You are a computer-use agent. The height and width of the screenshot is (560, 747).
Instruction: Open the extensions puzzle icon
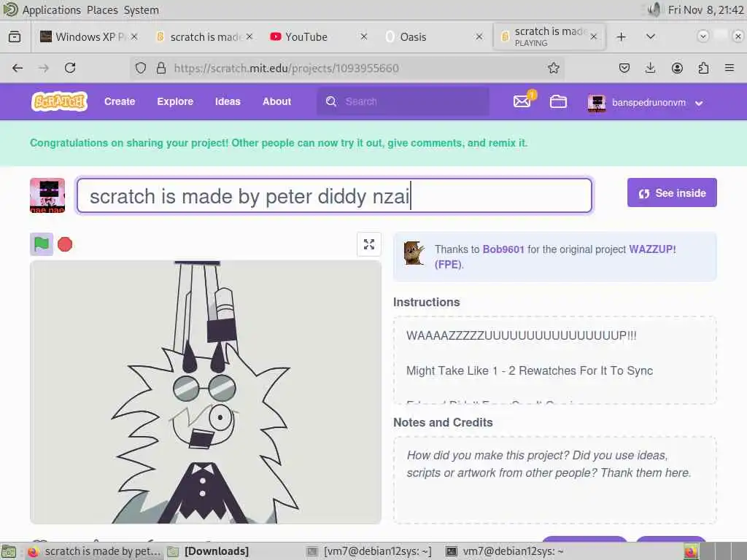point(703,68)
